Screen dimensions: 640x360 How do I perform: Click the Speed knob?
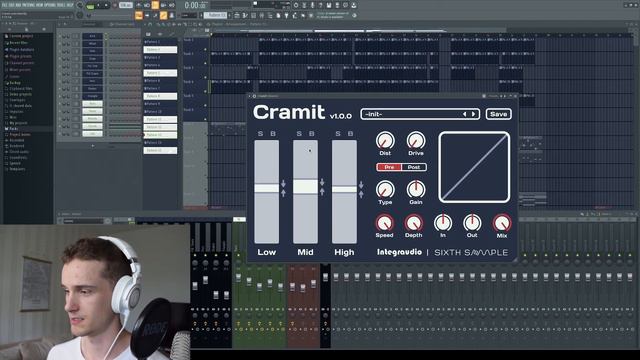384,223
